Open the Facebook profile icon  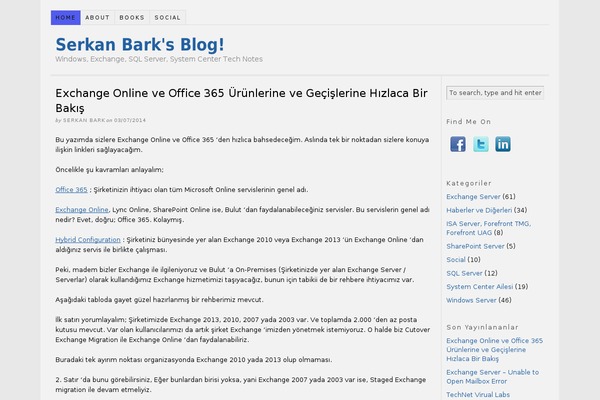point(458,144)
